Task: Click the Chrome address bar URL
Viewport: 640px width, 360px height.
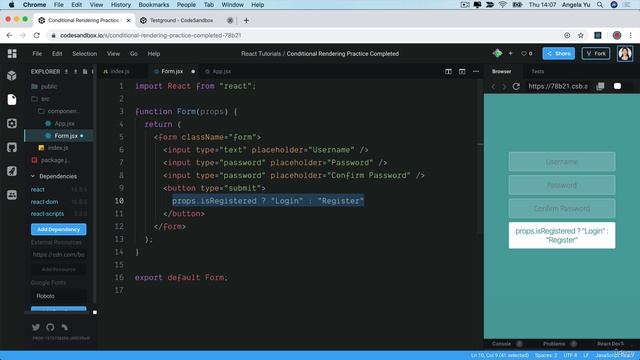Action: point(151,36)
